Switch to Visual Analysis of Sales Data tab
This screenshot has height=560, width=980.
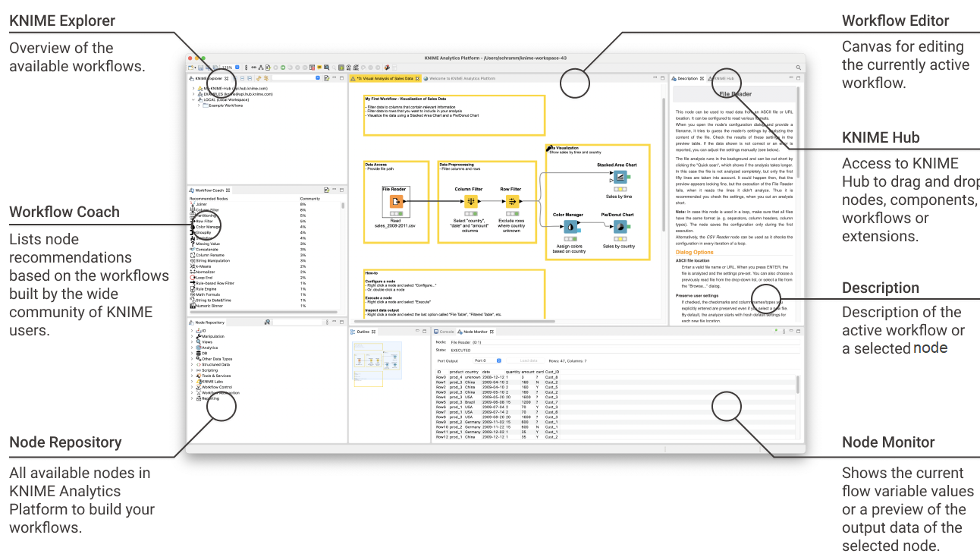[x=384, y=78]
